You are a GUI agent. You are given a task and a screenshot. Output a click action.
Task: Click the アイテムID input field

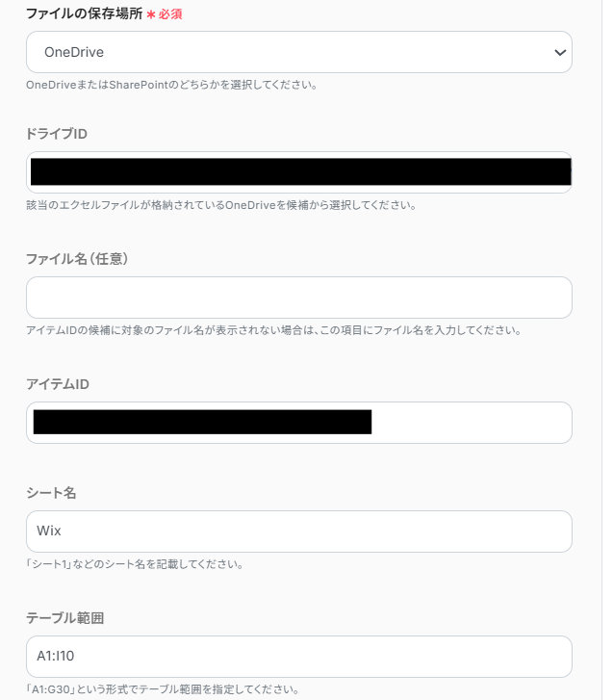(x=298, y=423)
